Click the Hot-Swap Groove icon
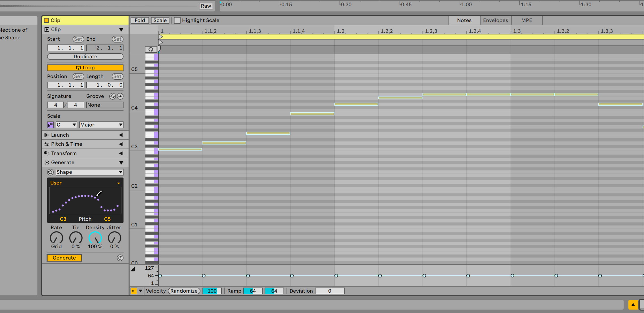The height and width of the screenshot is (313, 644). coord(112,96)
